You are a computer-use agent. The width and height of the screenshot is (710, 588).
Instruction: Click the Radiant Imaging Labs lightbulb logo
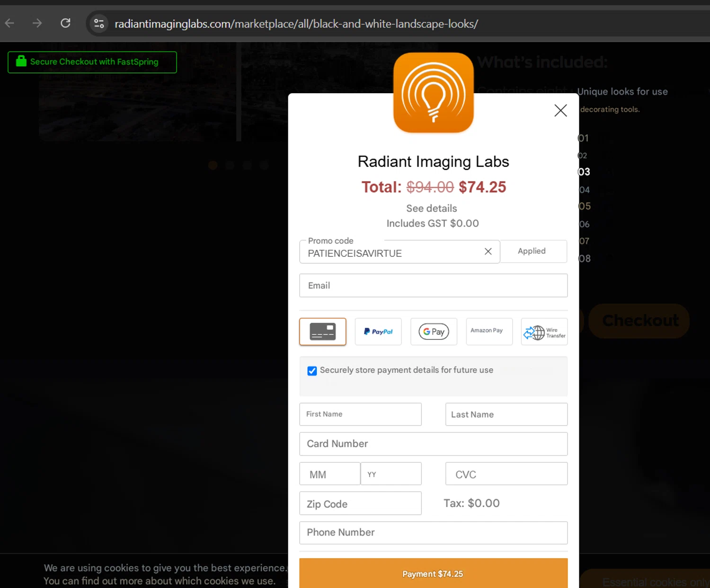(x=434, y=93)
